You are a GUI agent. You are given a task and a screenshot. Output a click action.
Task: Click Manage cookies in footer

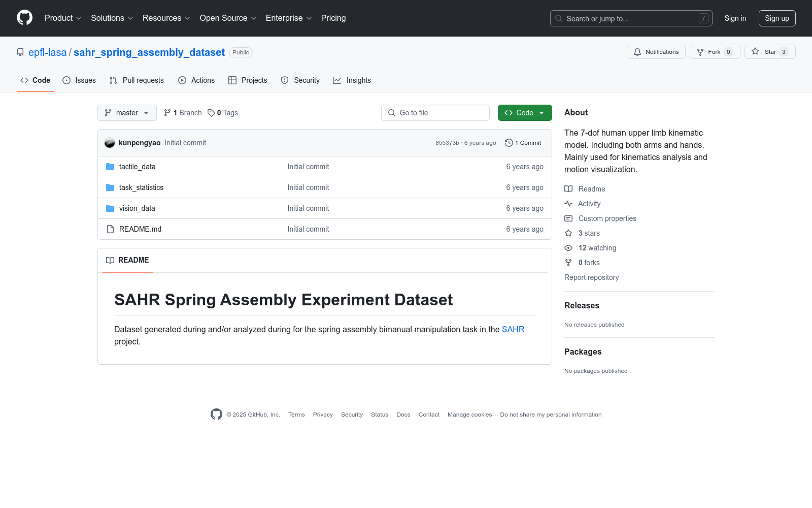pyautogui.click(x=469, y=415)
